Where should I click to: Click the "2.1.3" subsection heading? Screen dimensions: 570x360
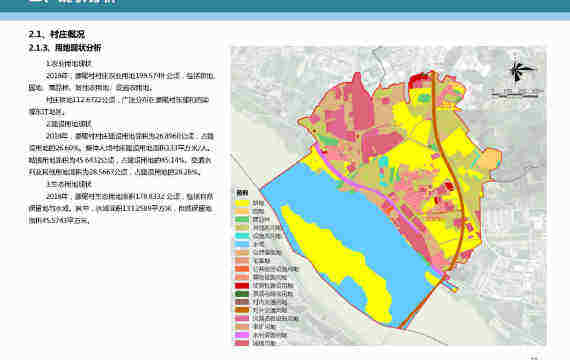(65, 48)
